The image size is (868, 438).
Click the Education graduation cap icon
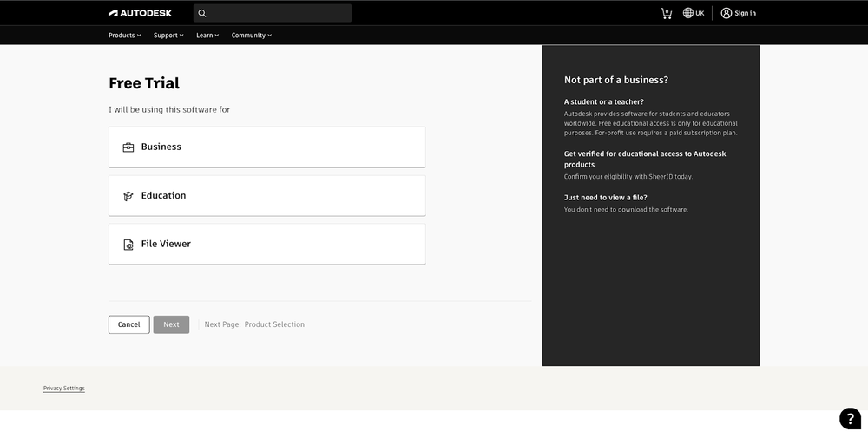click(128, 196)
